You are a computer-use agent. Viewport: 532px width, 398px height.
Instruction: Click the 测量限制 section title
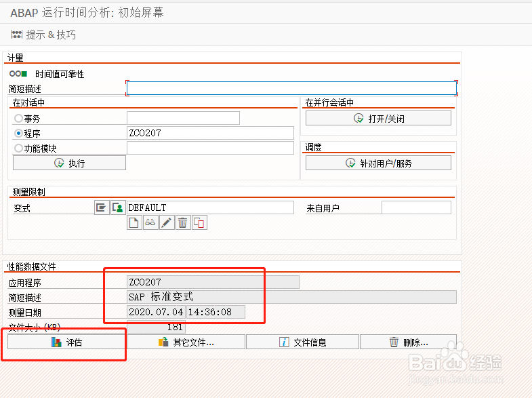pos(29,192)
